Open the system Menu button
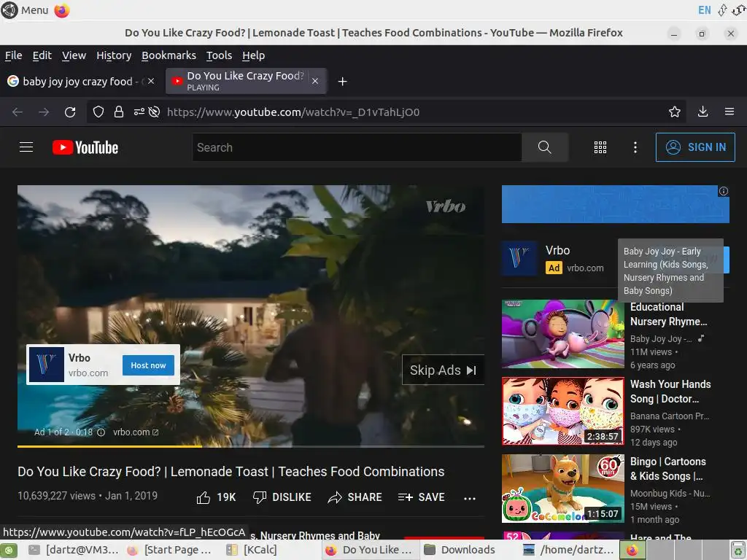Image resolution: width=747 pixels, height=560 pixels. [x=25, y=10]
